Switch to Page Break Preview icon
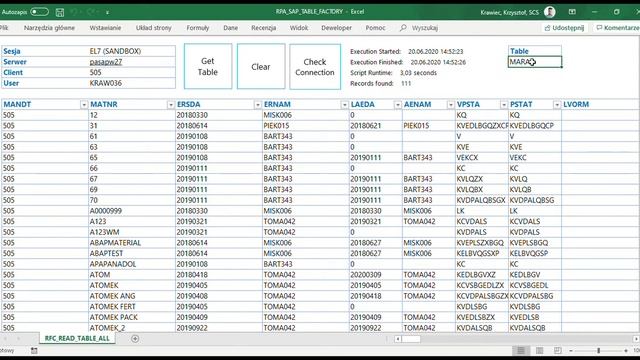This screenshot has width=640, height=360. click(x=558, y=351)
